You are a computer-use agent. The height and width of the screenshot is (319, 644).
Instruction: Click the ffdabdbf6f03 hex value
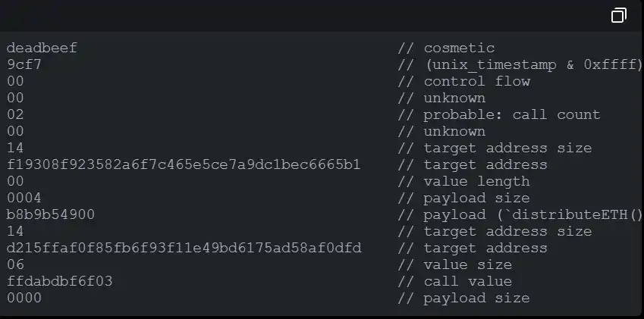[x=59, y=282]
